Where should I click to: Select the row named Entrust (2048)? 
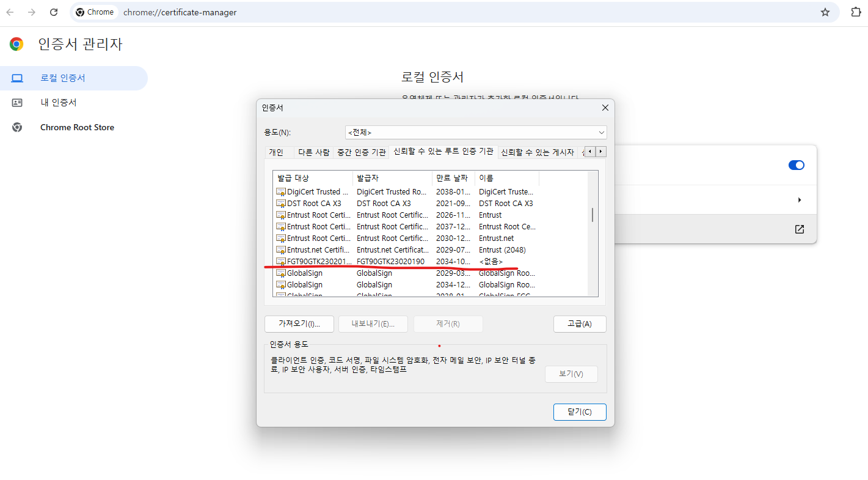click(x=406, y=250)
